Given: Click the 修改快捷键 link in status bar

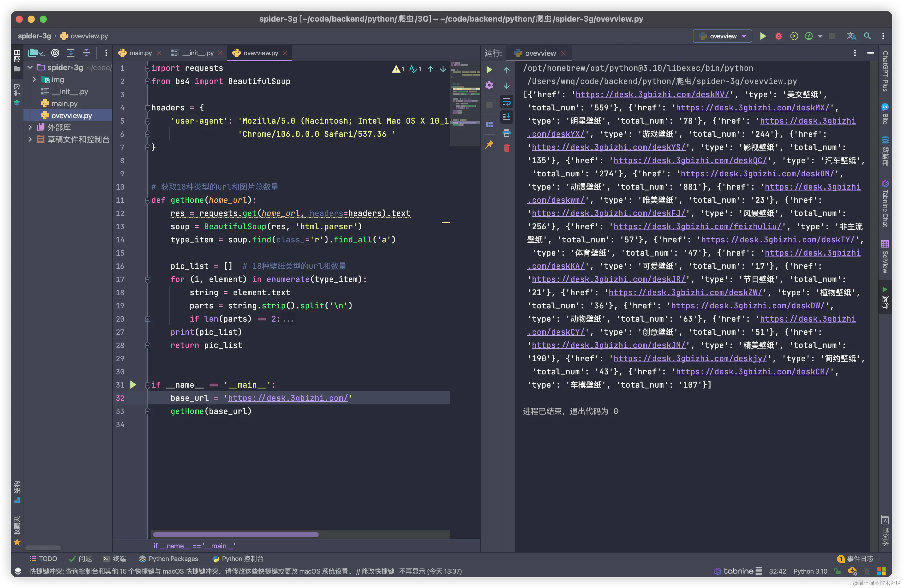Looking at the screenshot, I should [x=378, y=571].
